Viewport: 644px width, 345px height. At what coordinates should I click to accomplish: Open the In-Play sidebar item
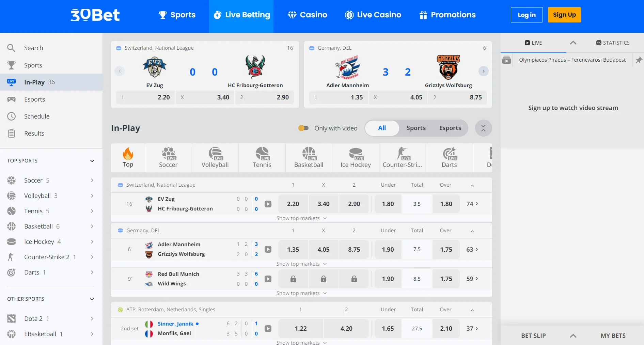(x=51, y=82)
